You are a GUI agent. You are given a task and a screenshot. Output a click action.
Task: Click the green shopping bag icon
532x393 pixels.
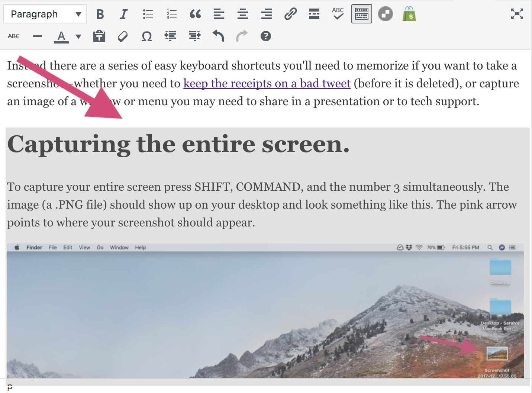pos(409,14)
